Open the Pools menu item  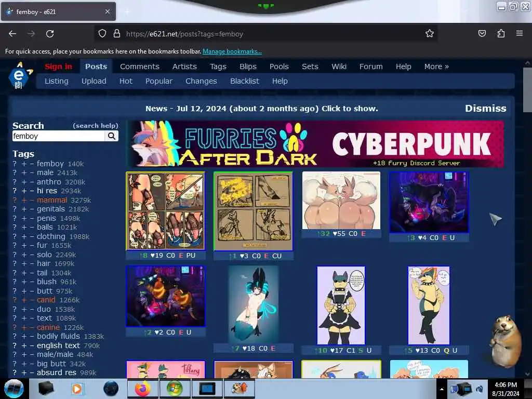click(x=279, y=66)
